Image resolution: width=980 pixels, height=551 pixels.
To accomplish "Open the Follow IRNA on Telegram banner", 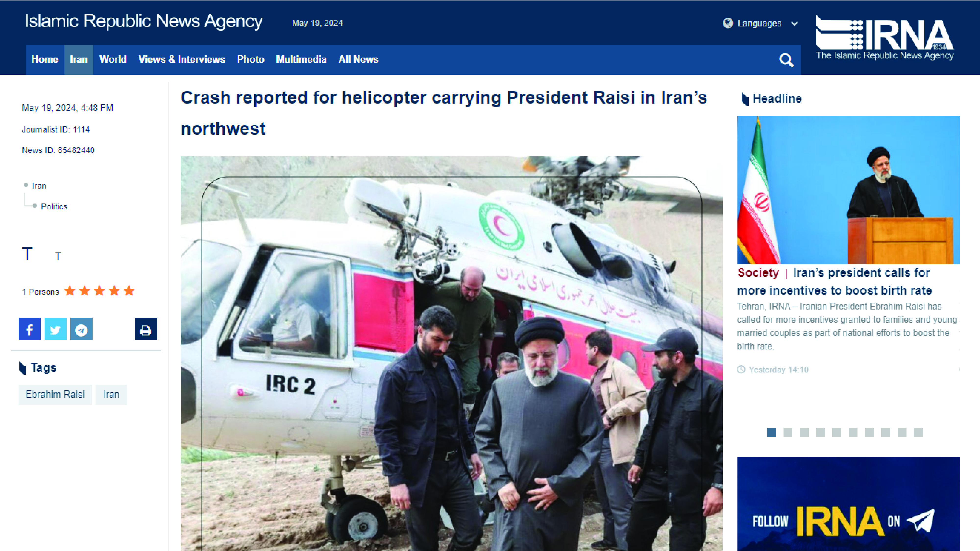I will [848, 504].
